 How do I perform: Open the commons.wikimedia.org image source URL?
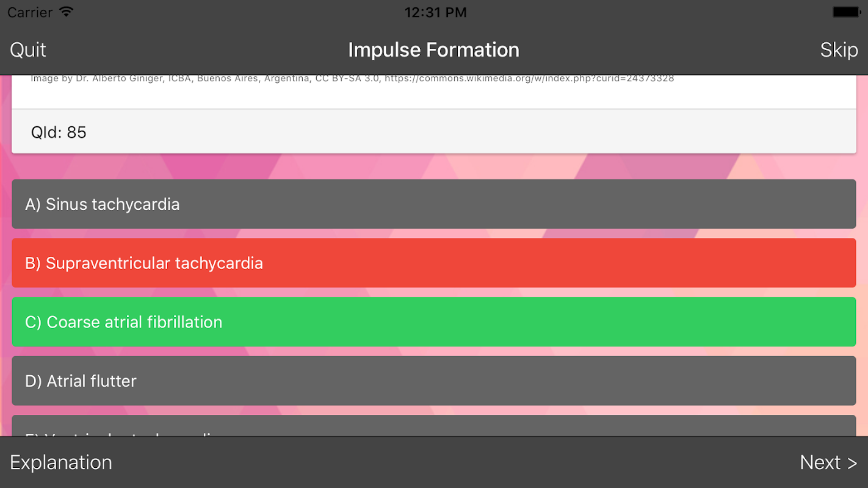pos(529,79)
